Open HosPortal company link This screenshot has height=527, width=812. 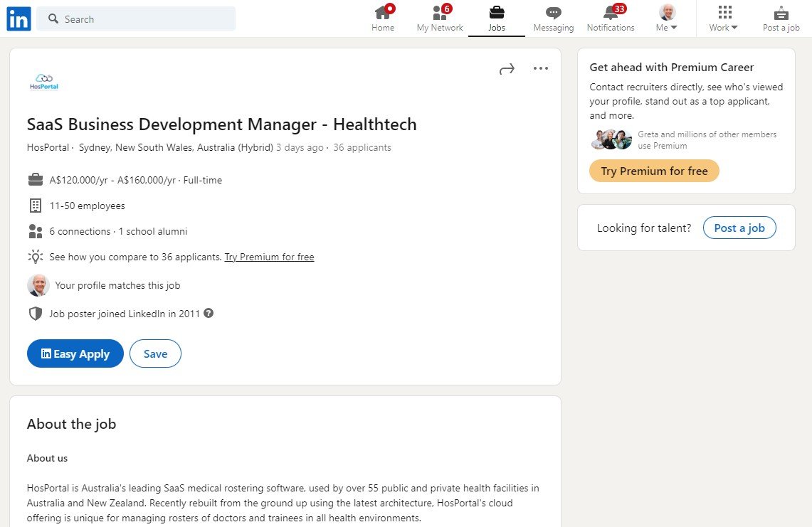pos(48,147)
